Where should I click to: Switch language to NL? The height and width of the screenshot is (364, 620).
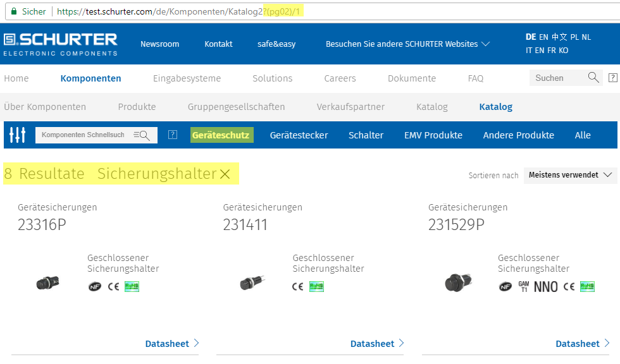pos(586,37)
